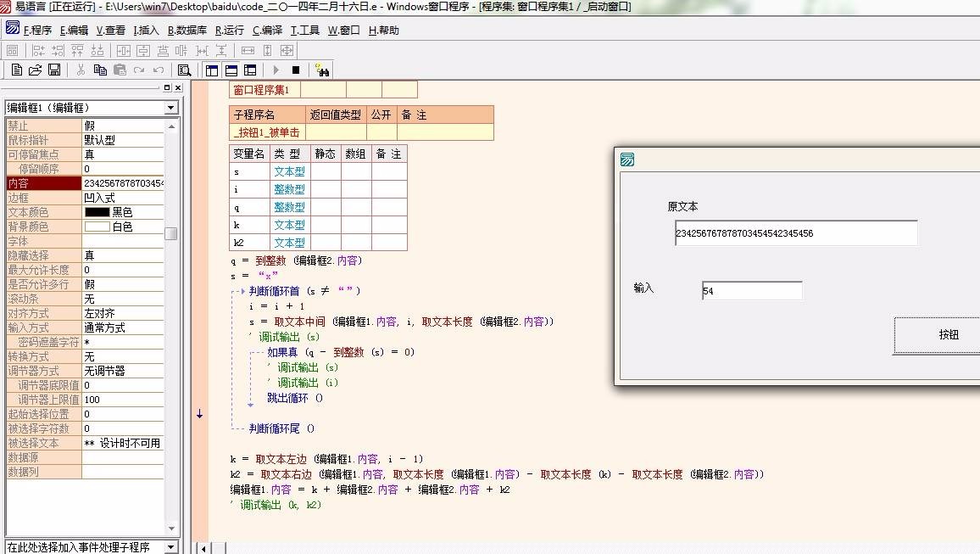
Task: Click the Copy icon in the toolbar
Action: (x=100, y=70)
